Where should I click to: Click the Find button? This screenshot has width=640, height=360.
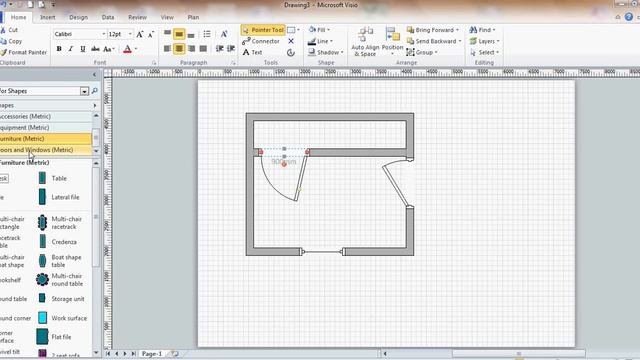[x=482, y=30]
